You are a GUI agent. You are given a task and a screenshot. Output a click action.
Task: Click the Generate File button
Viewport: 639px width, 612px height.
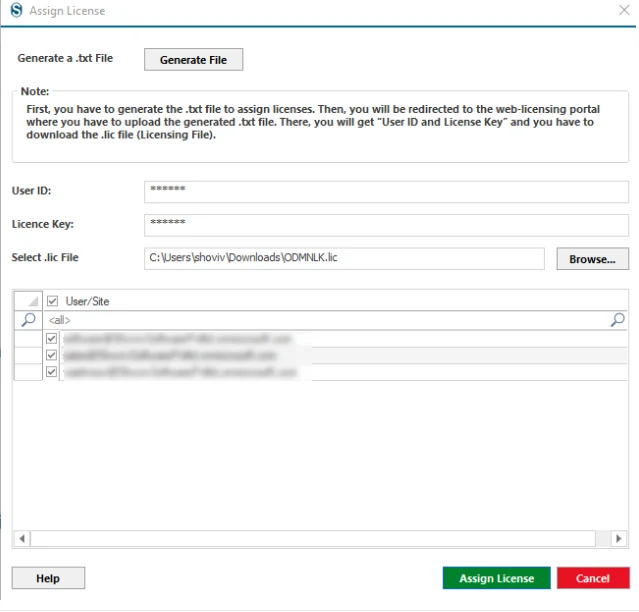(194, 59)
